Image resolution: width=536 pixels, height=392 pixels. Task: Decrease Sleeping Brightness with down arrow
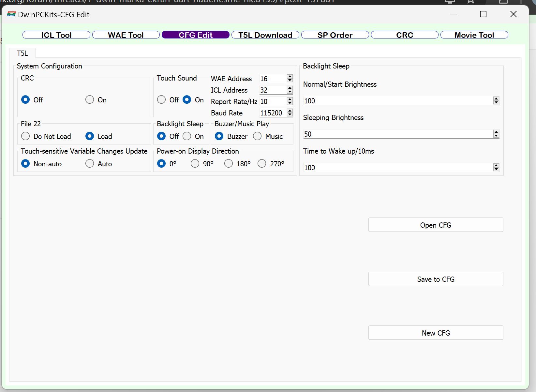tap(496, 136)
